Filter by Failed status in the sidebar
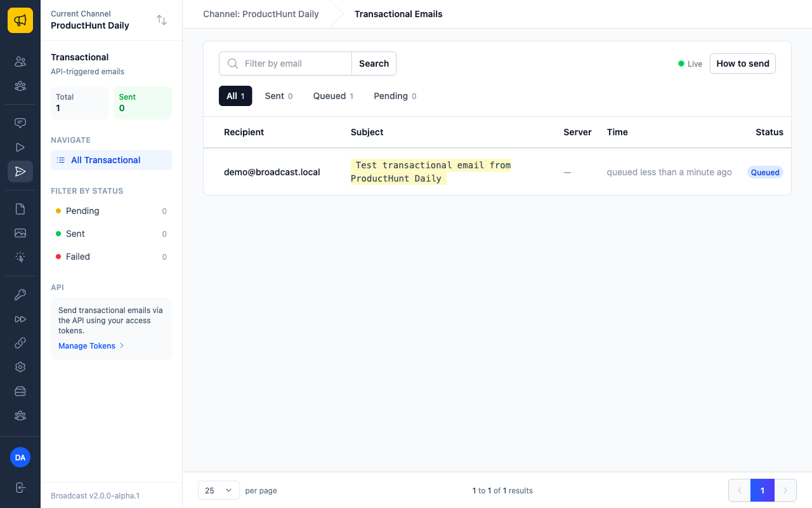Viewport: 812px width, 508px height. coord(111,257)
